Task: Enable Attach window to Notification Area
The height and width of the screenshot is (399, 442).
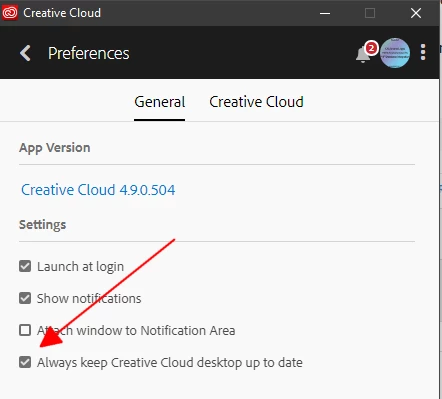Action: click(25, 330)
